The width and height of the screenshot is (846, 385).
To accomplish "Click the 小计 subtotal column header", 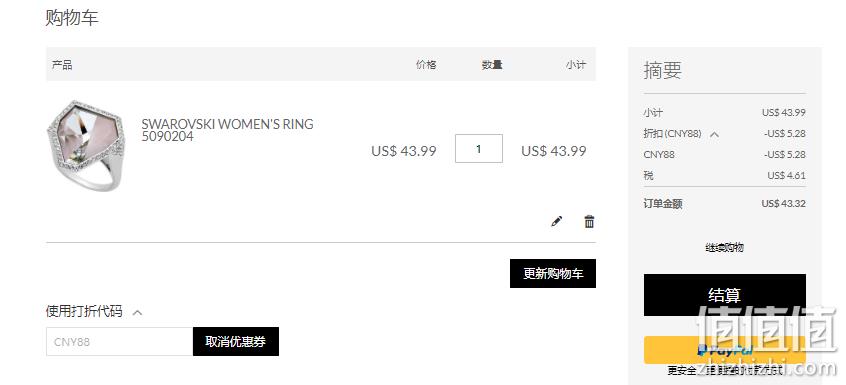I will point(576,65).
